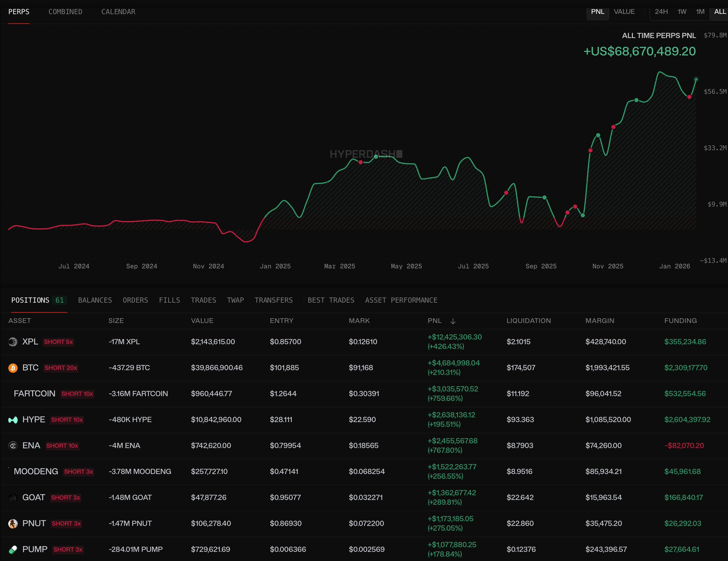Open the BEST TRADES tab
This screenshot has height=561, width=728.
click(331, 300)
